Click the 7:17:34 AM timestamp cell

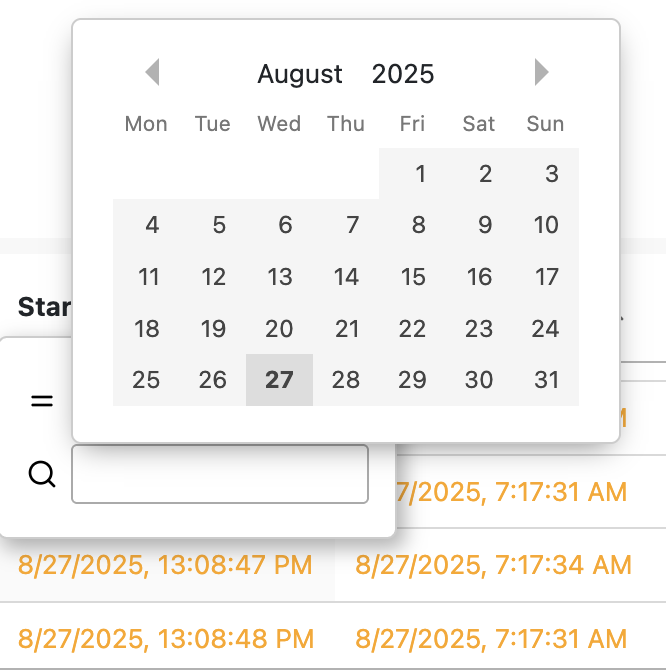coord(493,565)
